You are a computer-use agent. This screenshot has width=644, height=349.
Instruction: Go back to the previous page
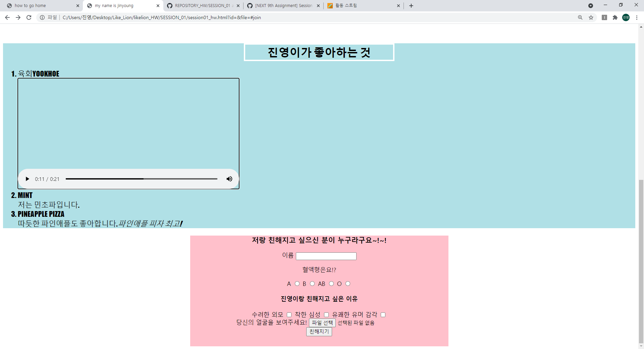click(x=7, y=17)
